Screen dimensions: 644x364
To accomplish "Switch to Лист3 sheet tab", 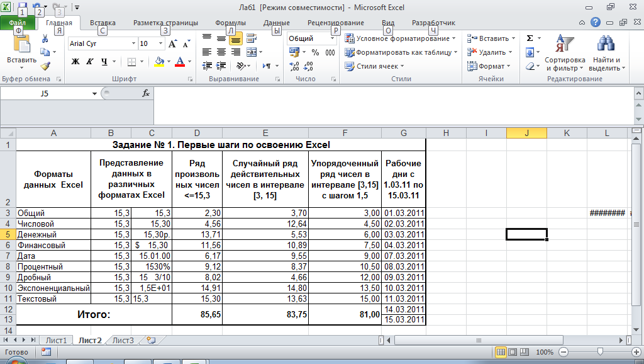I will 123,340.
